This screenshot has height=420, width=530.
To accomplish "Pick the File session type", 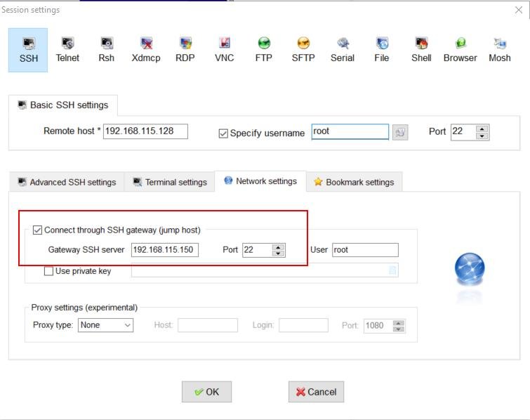I will [382, 50].
